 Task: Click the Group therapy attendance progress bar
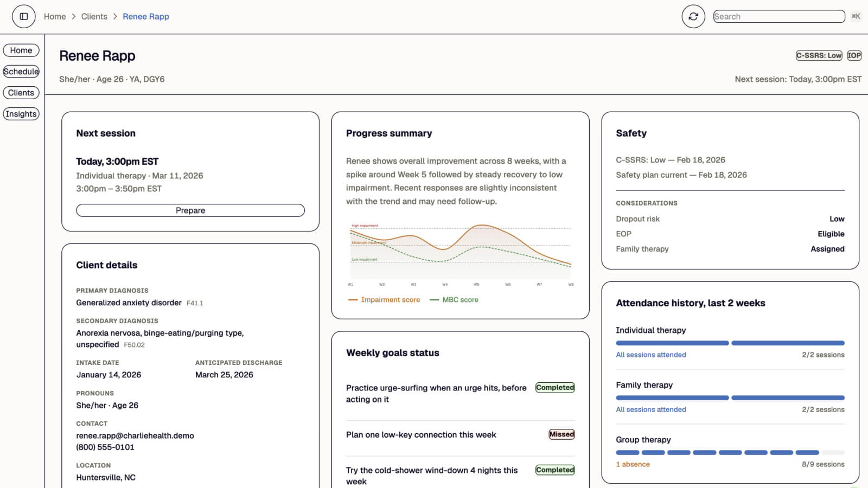point(730,452)
